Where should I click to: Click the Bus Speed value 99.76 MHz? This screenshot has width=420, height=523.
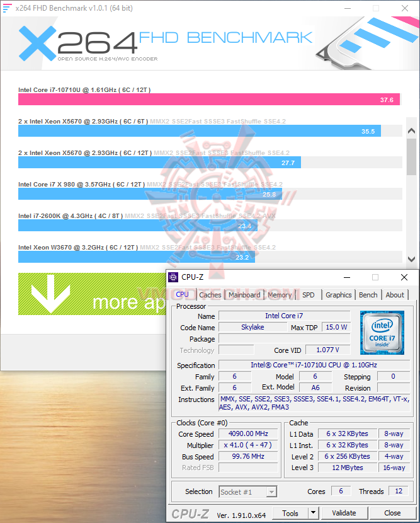pos(248,456)
